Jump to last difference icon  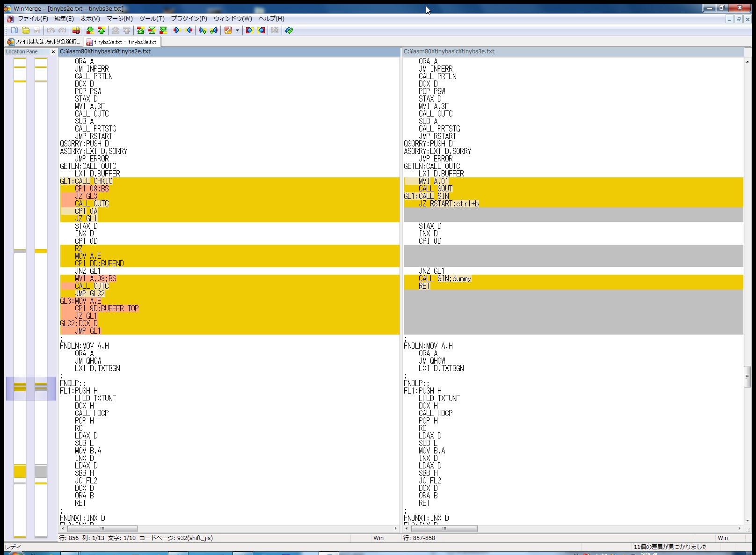(x=163, y=30)
